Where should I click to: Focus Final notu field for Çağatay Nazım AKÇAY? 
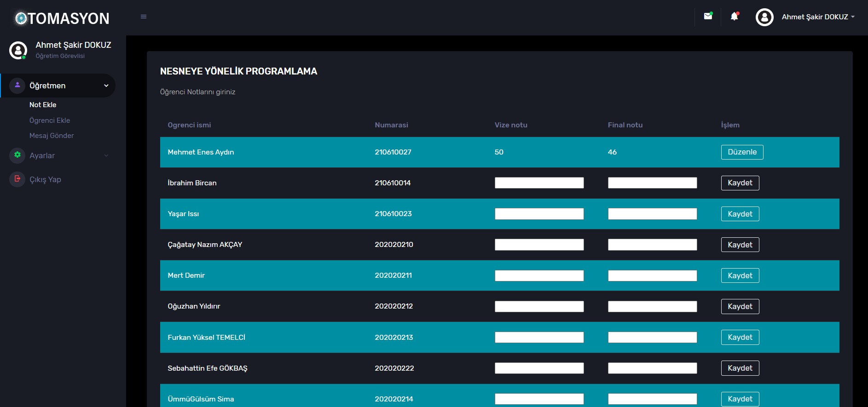coord(653,245)
